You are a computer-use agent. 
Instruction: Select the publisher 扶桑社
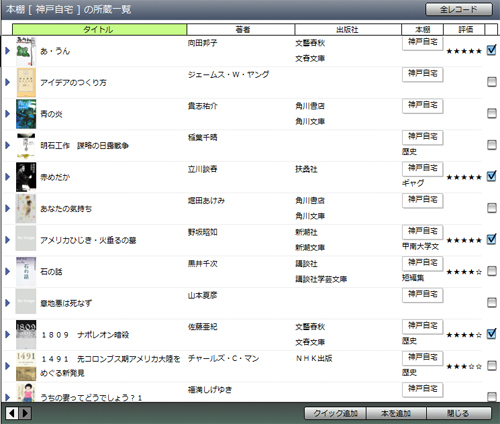click(x=306, y=169)
